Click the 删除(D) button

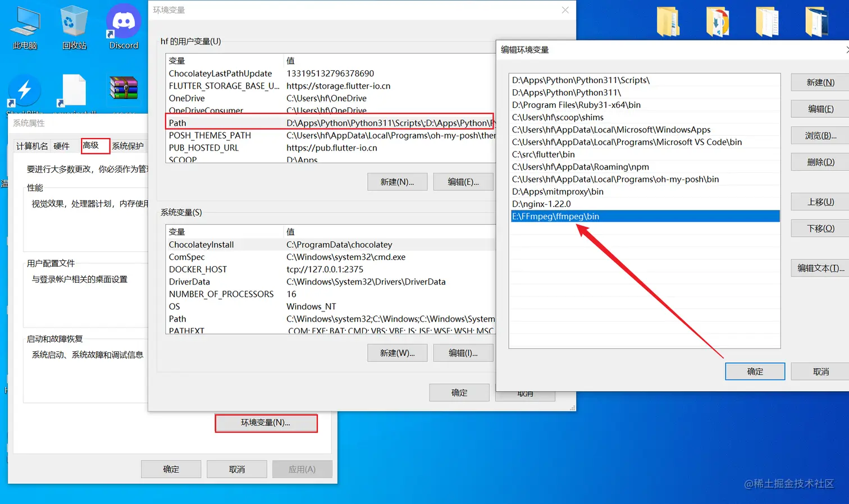820,162
